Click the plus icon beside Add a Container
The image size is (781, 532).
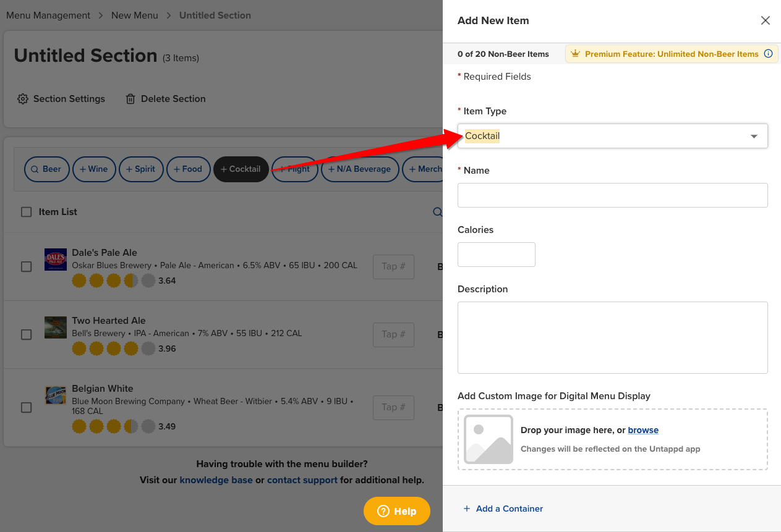[467, 509]
